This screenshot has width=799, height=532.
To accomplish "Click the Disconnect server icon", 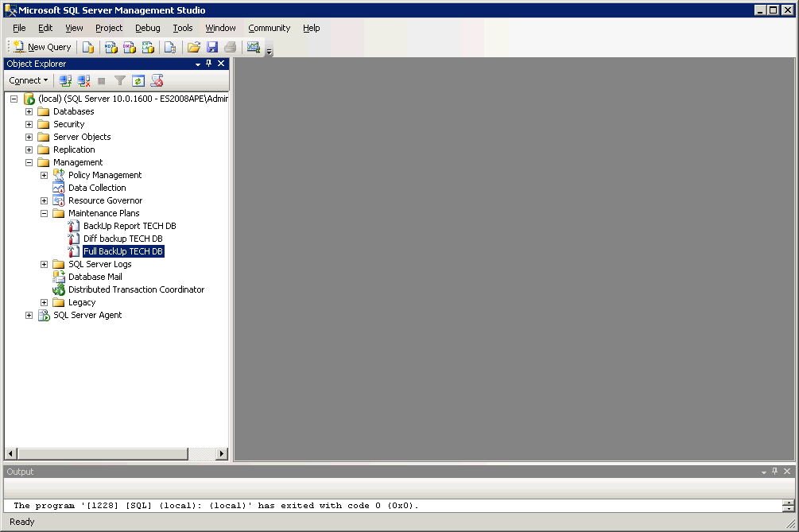I will tap(83, 80).
